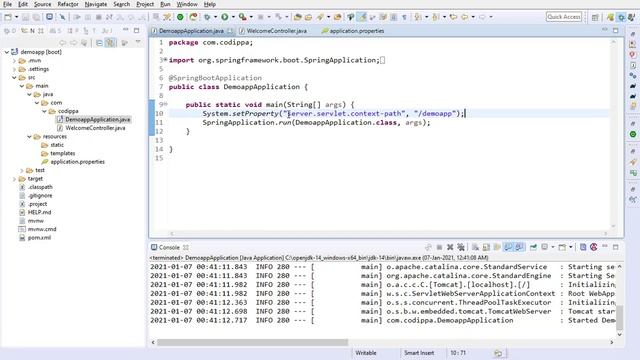Toggle Link with Editor in Package Explorer
This screenshot has width=640, height=360.
tap(110, 43)
